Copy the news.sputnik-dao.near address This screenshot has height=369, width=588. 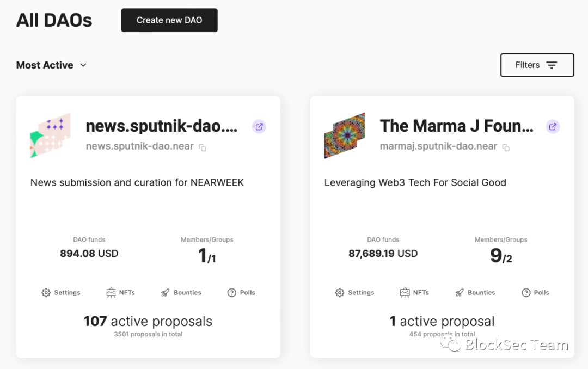tap(203, 147)
